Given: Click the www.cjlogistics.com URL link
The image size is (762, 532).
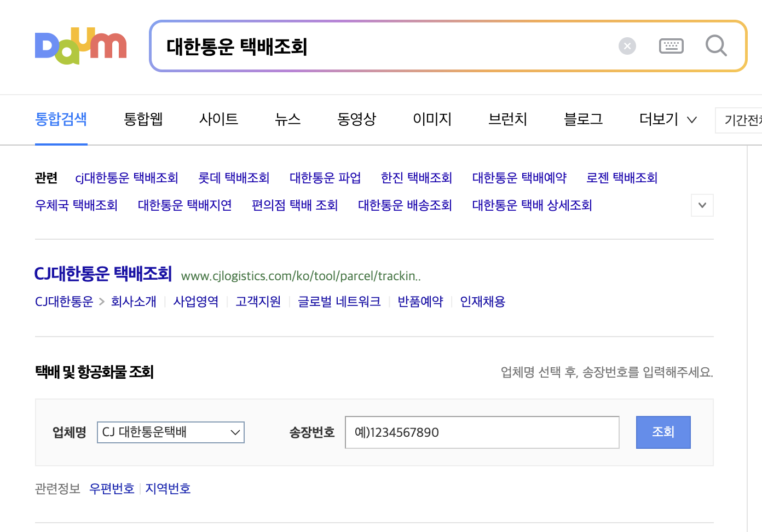Looking at the screenshot, I should [301, 276].
